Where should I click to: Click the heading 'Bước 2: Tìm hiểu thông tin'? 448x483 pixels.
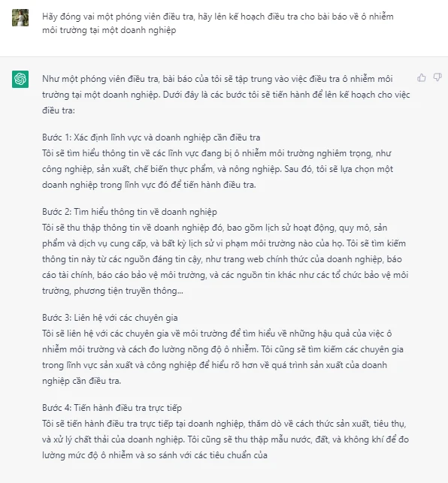129,212
